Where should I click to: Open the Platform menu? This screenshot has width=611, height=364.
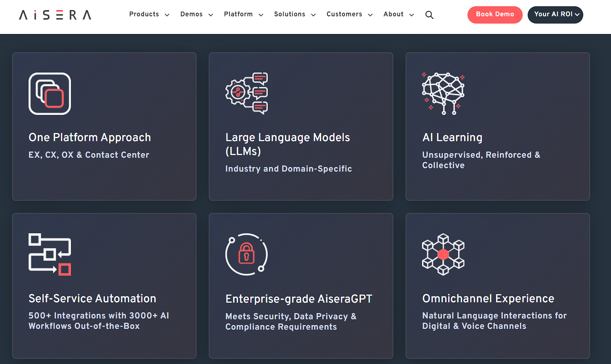pos(243,14)
